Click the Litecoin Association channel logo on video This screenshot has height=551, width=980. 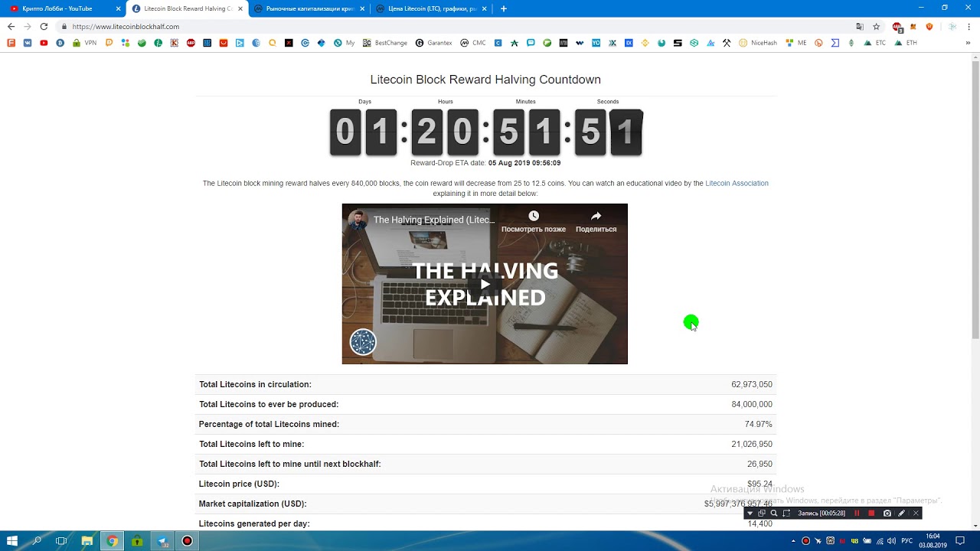coord(363,341)
